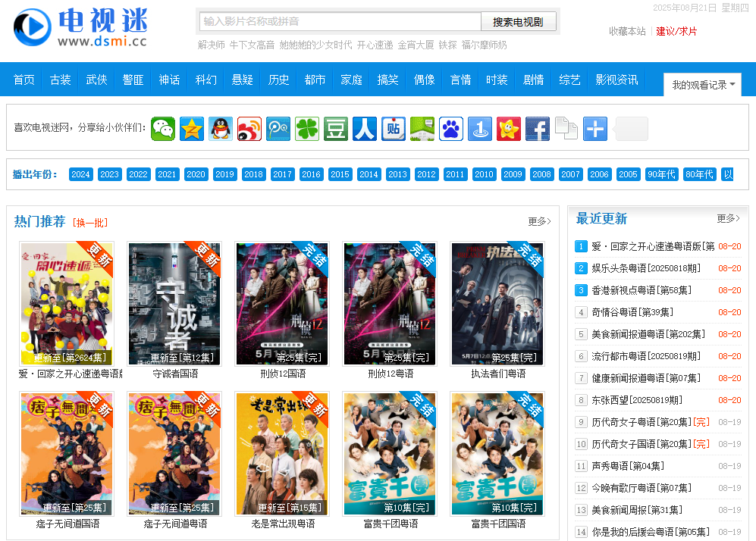
Task: Open the 首页 nav tab
Action: [x=24, y=80]
